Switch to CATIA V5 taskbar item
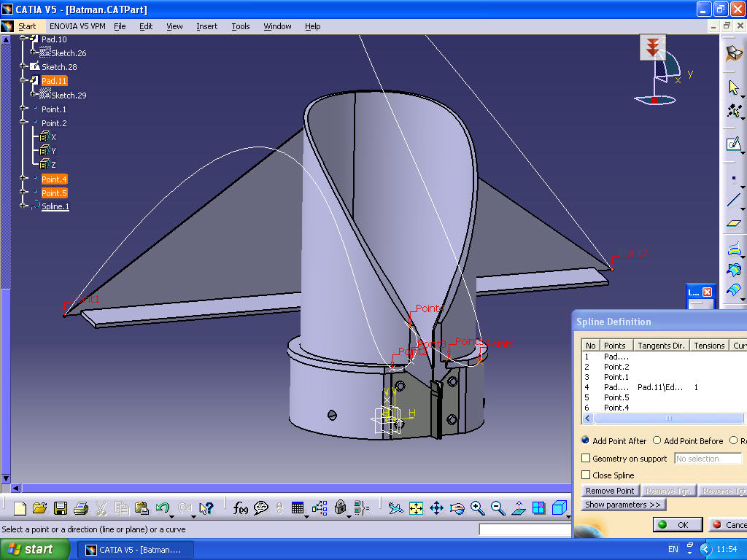 135,550
